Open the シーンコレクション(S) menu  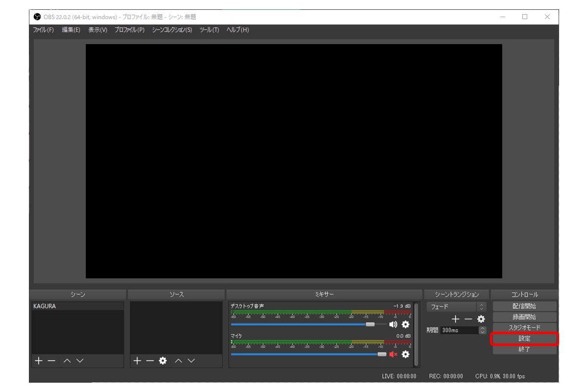(x=172, y=30)
